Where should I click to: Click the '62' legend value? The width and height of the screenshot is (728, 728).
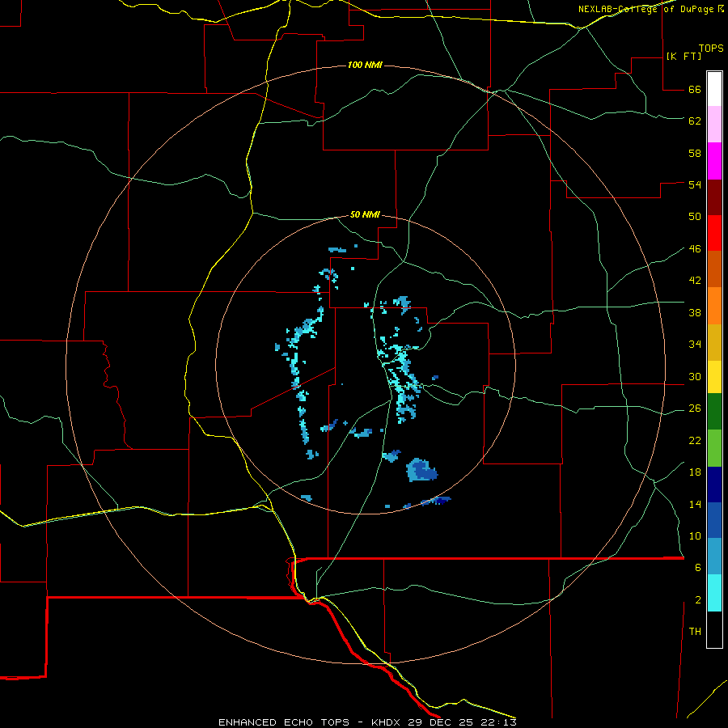(x=695, y=121)
